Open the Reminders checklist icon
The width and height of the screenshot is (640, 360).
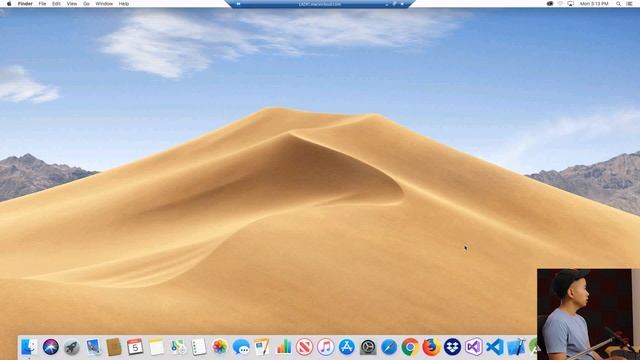click(199, 347)
